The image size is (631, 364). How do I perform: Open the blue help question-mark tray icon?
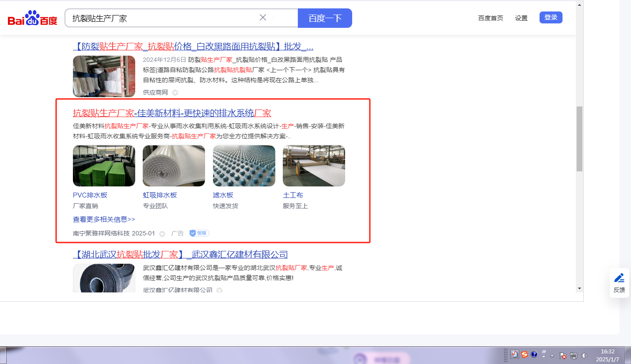pos(534,354)
